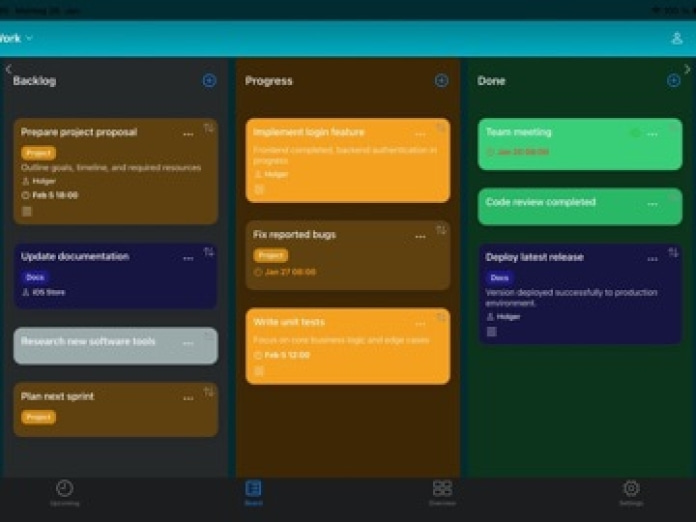The height and width of the screenshot is (522, 696).
Task: Open more options on Prepare project proposal
Action: (188, 134)
